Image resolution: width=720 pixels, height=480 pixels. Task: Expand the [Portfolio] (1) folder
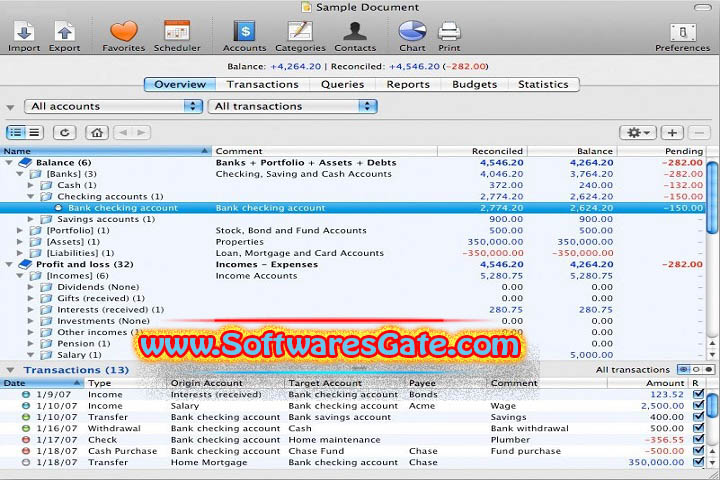click(x=20, y=231)
